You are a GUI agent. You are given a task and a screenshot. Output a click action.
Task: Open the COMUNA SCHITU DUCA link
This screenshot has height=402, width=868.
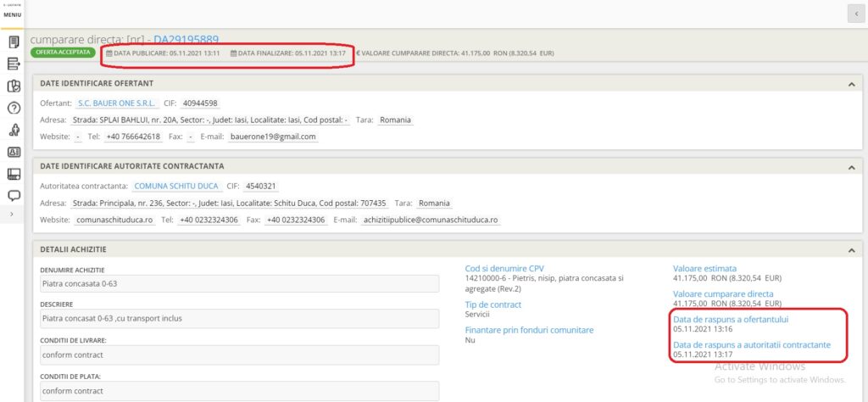[176, 186]
